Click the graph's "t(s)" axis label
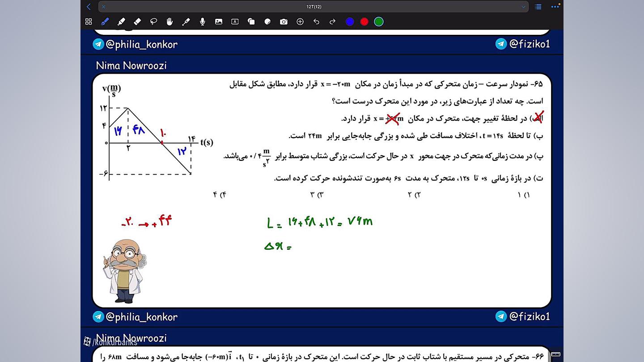This screenshot has width=644, height=362. (207, 143)
